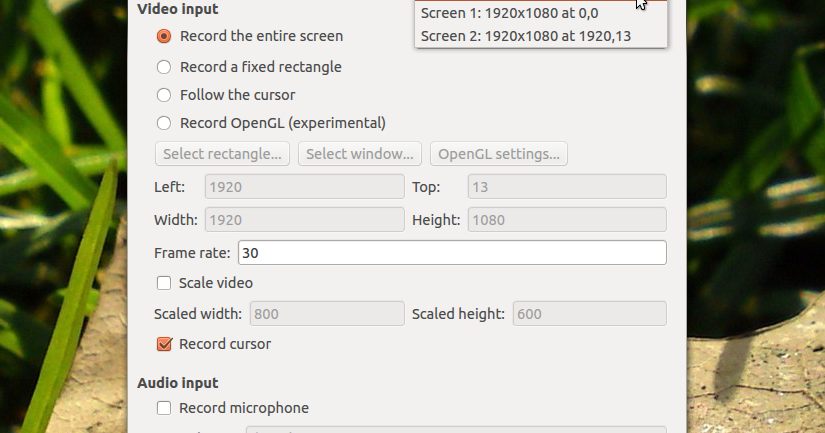Select the Follow the cursor option
The height and width of the screenshot is (433, 825).
pos(165,95)
